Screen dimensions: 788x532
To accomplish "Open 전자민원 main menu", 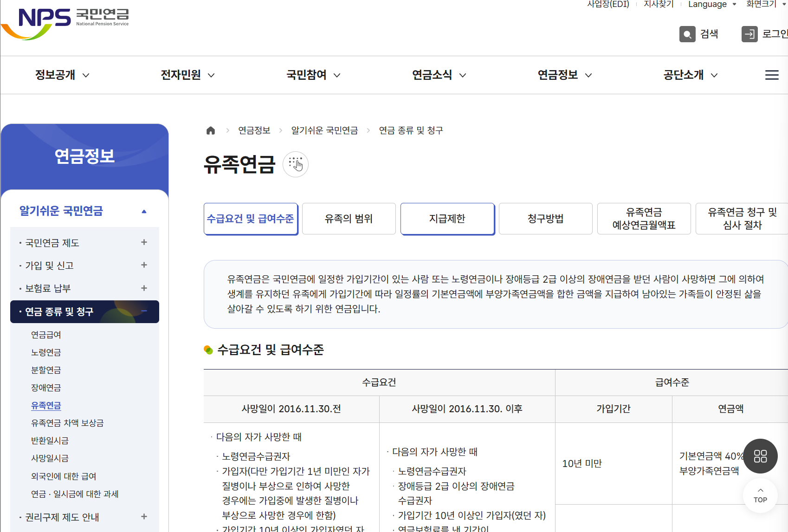I will pyautogui.click(x=187, y=75).
